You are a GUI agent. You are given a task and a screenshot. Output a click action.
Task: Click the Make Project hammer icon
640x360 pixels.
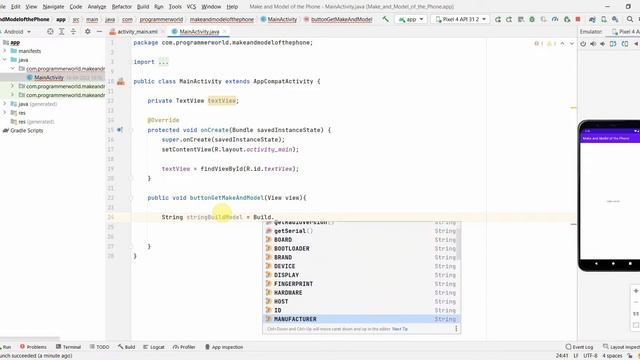(x=385, y=19)
